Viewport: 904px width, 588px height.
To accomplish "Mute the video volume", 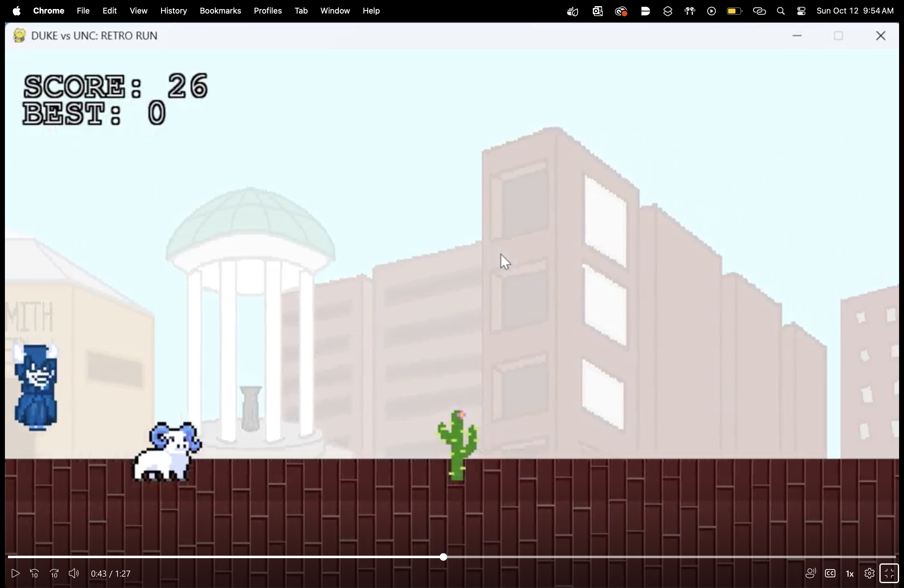I will pos(74,574).
